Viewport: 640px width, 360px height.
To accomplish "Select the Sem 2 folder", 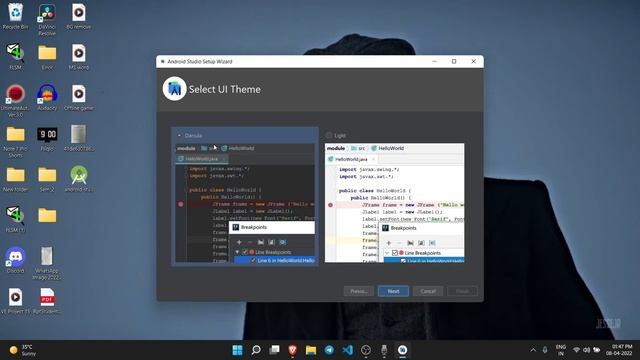I will 47,179.
